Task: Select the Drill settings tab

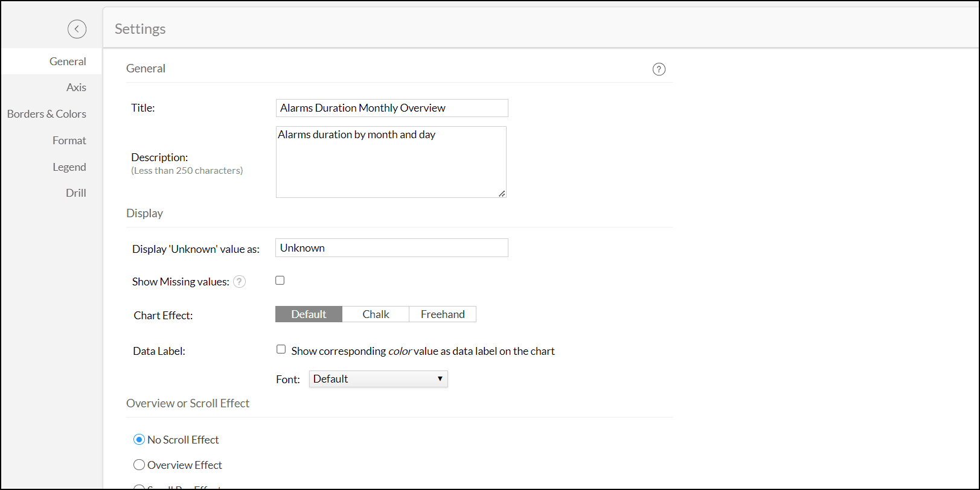Action: 75,193
